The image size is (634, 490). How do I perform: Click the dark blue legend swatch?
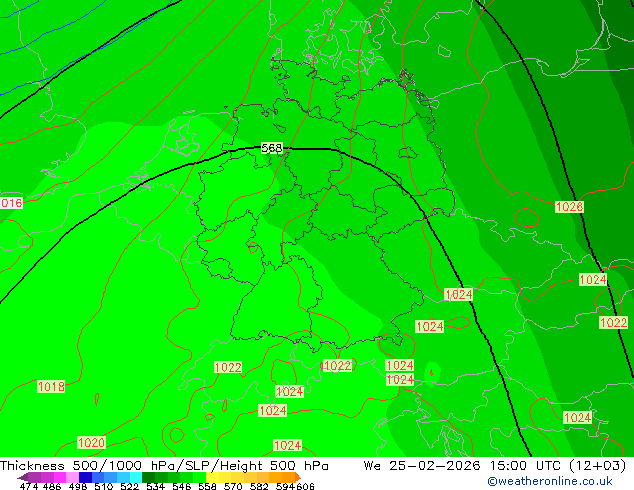[x=85, y=477]
